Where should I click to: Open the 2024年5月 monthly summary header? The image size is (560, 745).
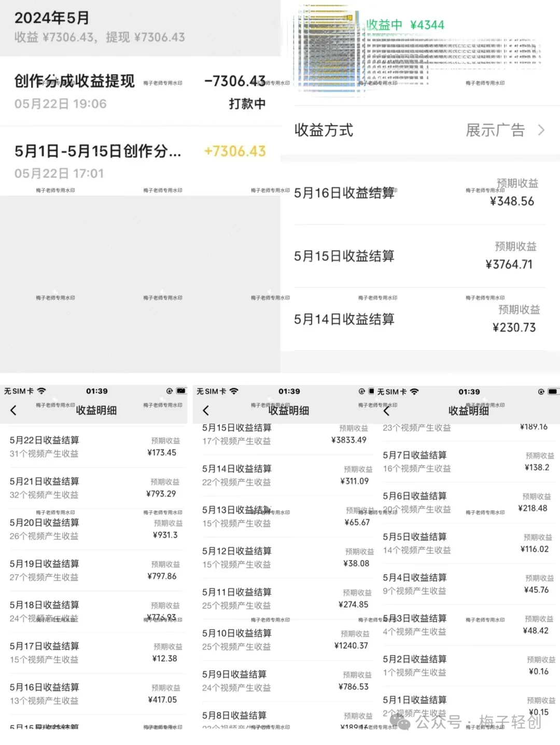99,27
